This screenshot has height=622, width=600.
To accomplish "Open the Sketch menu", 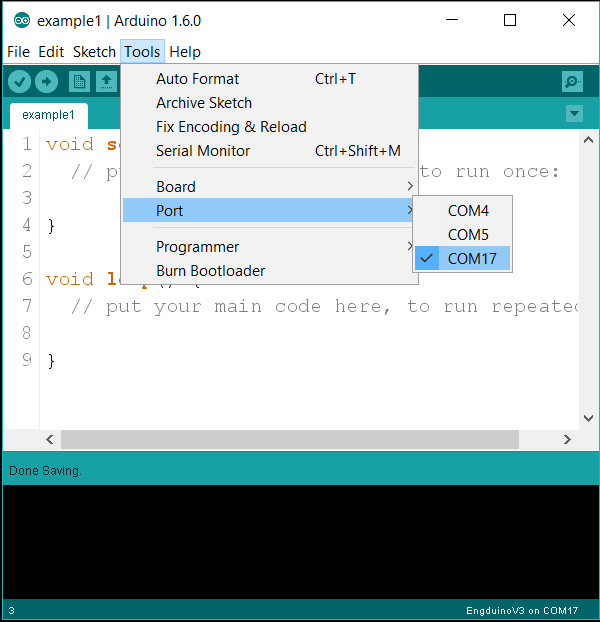I will (94, 52).
